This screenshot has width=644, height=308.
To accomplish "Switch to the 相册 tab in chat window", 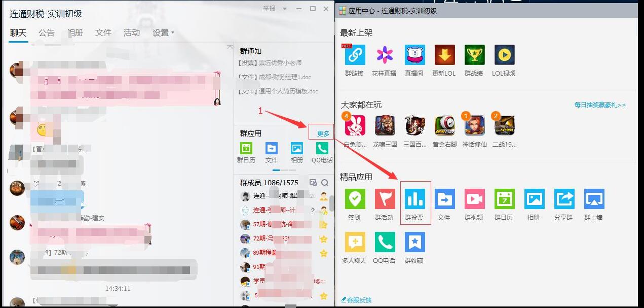I will (75, 32).
